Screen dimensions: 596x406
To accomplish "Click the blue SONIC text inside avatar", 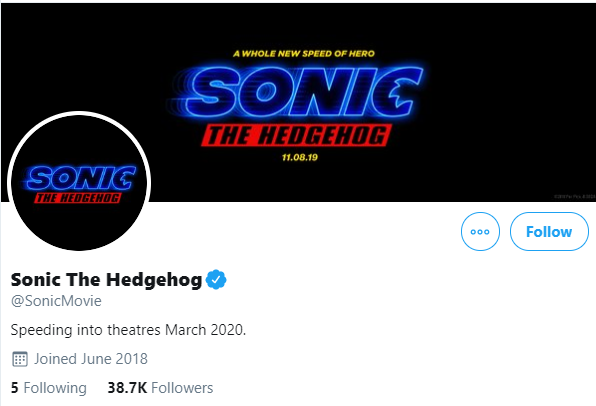I will pos(80,178).
